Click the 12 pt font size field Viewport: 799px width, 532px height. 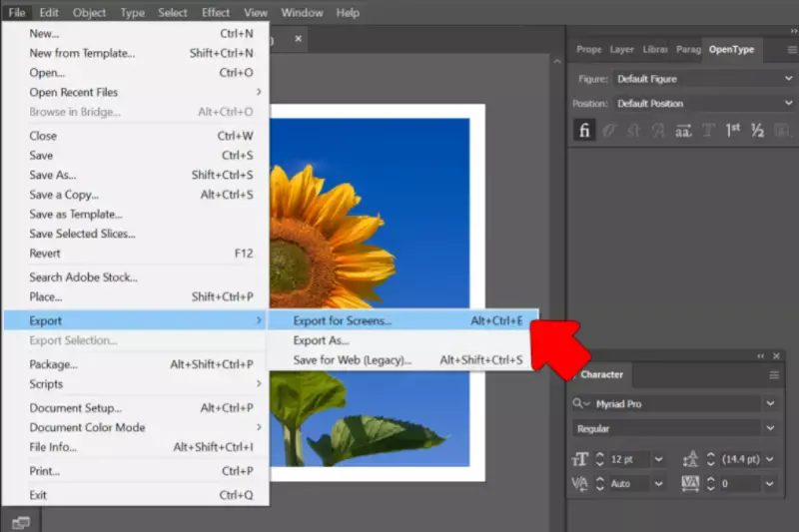(629, 459)
